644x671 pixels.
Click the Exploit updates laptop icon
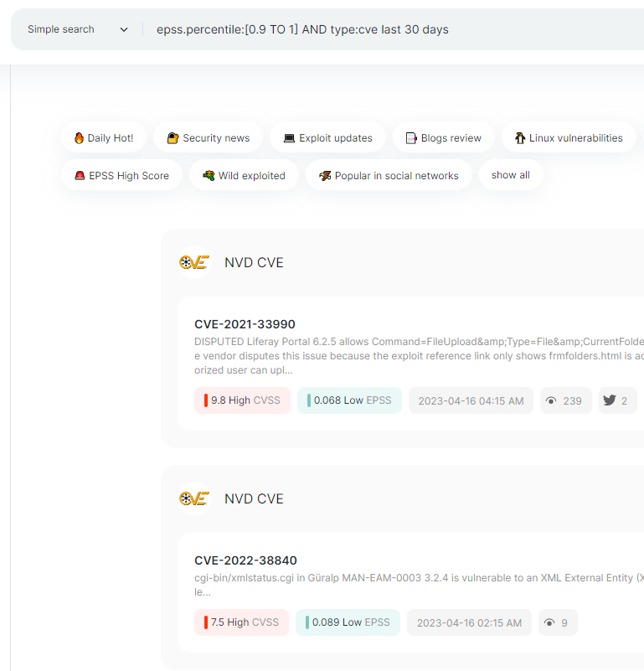(289, 138)
